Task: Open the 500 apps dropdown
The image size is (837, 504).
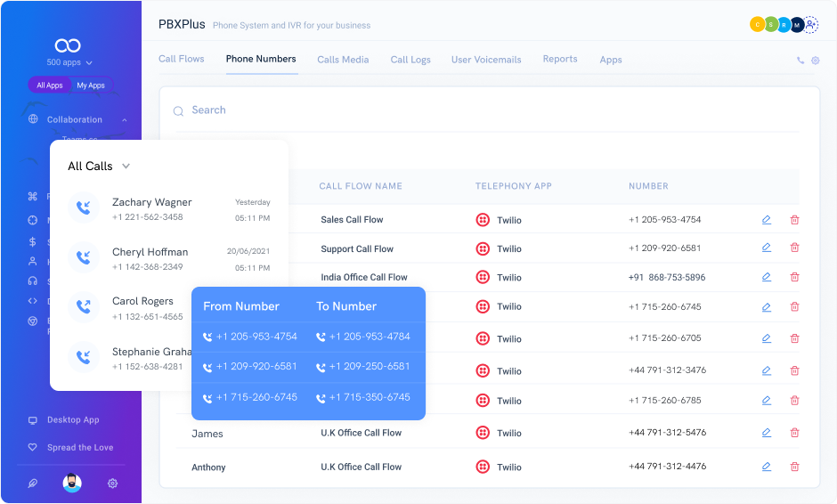Action: pos(69,63)
